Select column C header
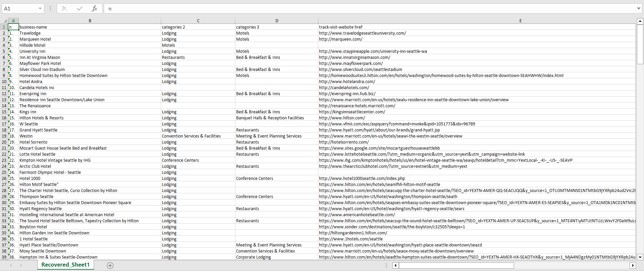This screenshot has width=644, height=271. (x=198, y=21)
